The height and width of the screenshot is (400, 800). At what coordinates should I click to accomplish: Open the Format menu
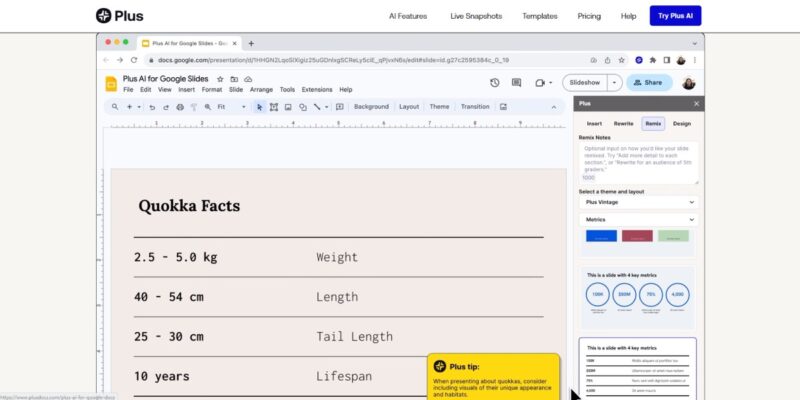pos(212,90)
